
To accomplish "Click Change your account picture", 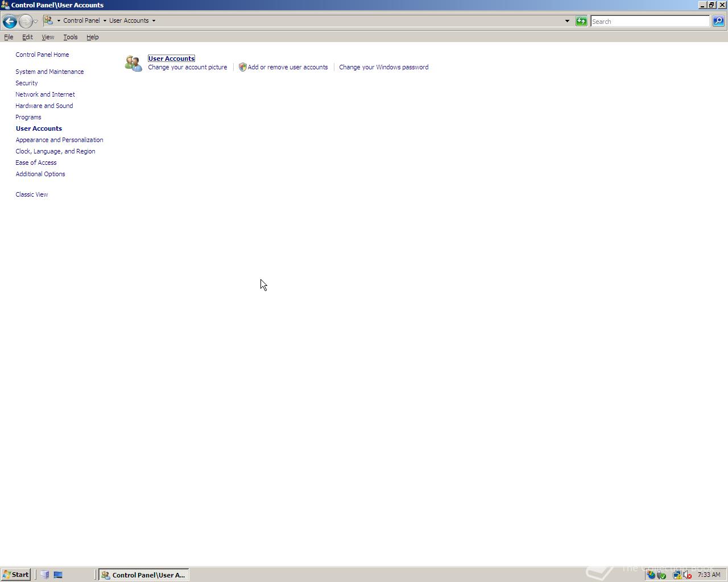I will 188,67.
